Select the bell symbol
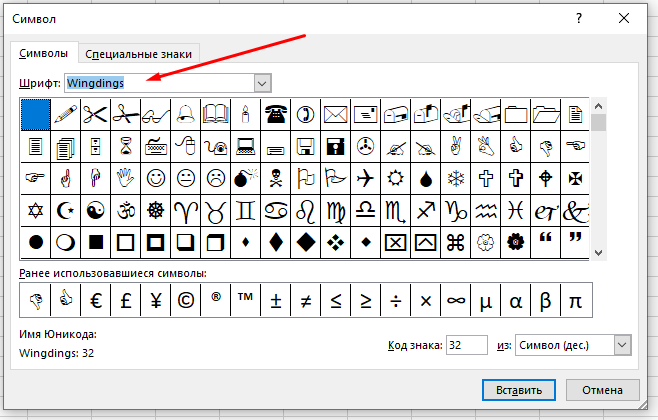Viewport: 658px width, 420px height. tap(185, 115)
